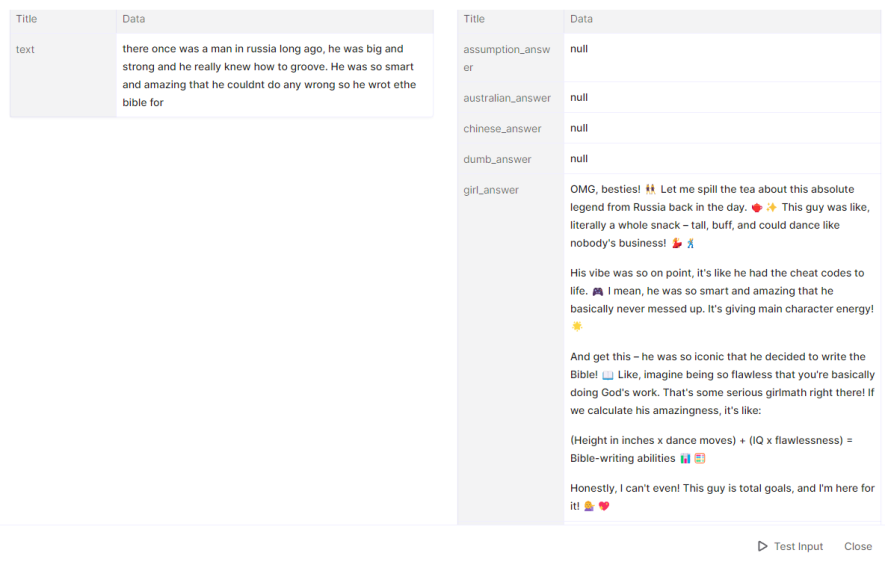The image size is (885, 565).
Task: Click the teapot emoji in first paragraph
Action: [x=756, y=208]
